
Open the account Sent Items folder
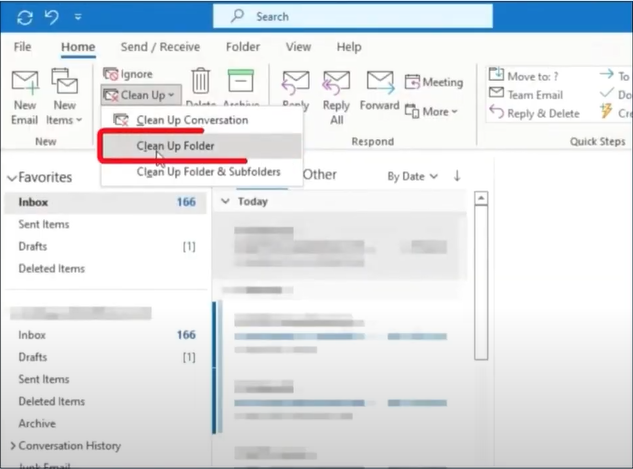[44, 379]
